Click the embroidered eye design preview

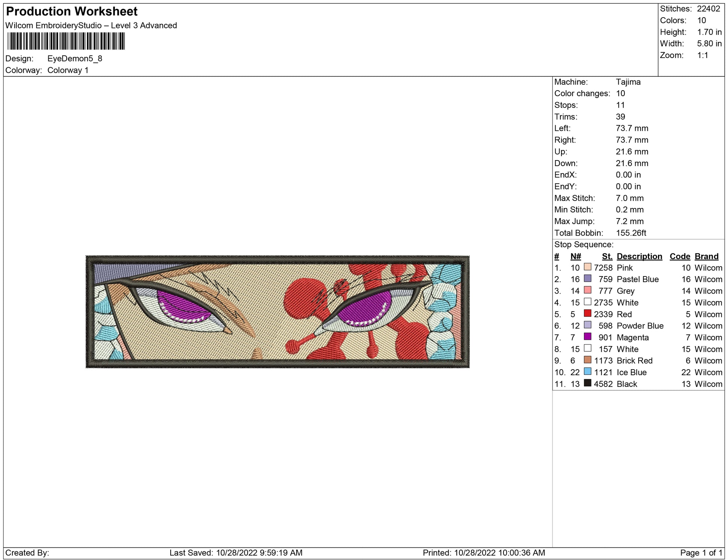click(277, 312)
